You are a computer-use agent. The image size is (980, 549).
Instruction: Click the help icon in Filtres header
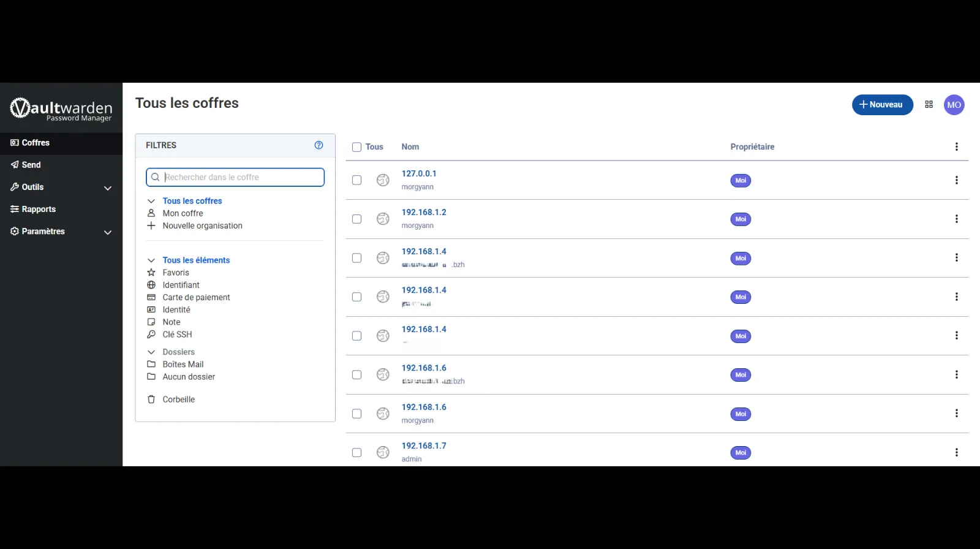tap(318, 145)
